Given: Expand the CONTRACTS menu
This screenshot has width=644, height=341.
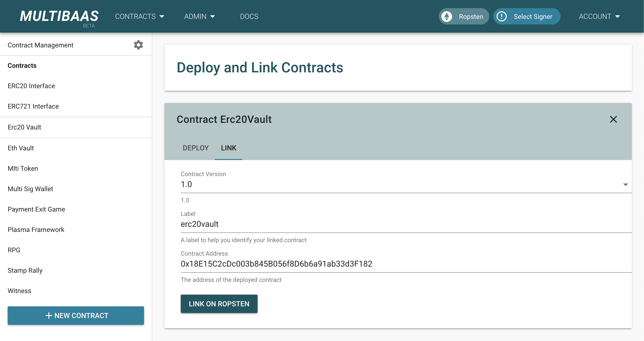Looking at the screenshot, I should (139, 16).
